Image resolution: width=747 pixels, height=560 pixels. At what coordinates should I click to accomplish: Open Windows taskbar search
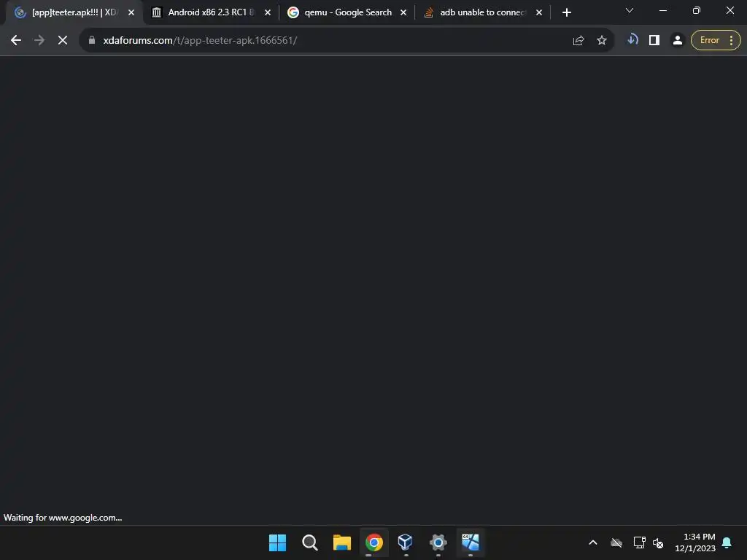(x=309, y=542)
